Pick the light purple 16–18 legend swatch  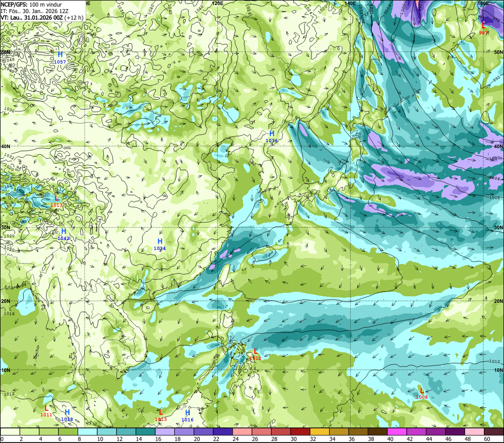(x=165, y=432)
